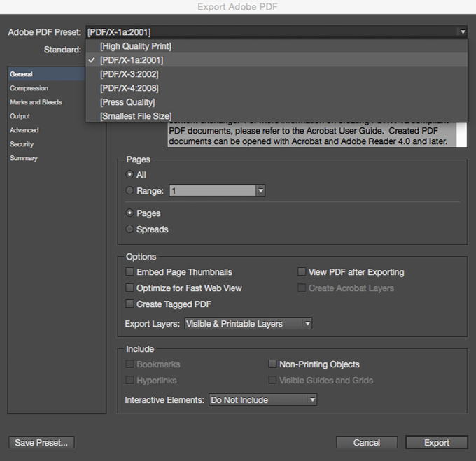The image size is (476, 461).
Task: Choose the Pages export radio button
Action: (129, 213)
